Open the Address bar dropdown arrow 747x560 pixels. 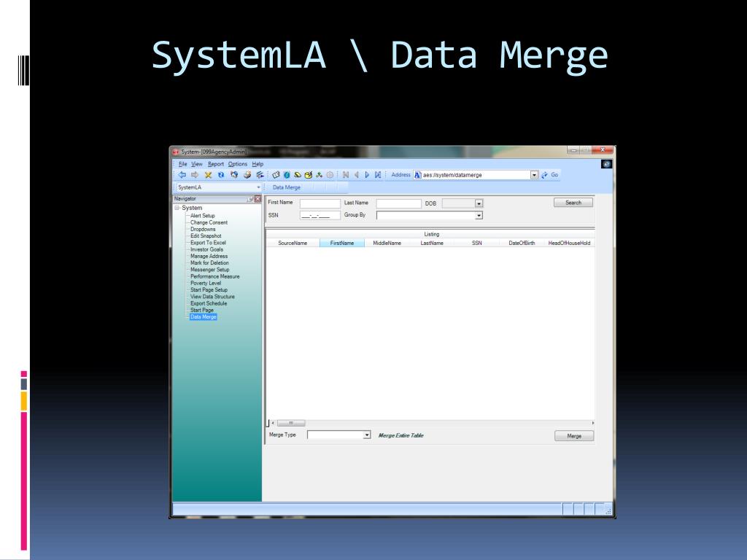coord(534,175)
